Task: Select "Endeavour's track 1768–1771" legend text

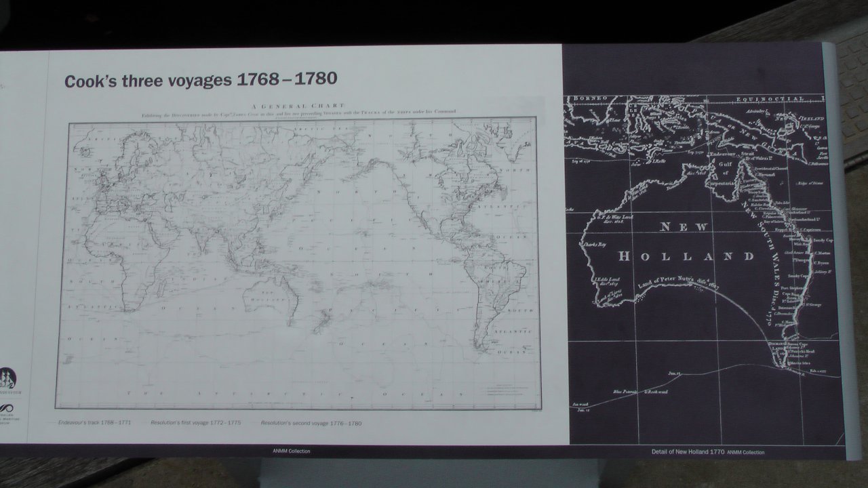Action: [x=94, y=423]
